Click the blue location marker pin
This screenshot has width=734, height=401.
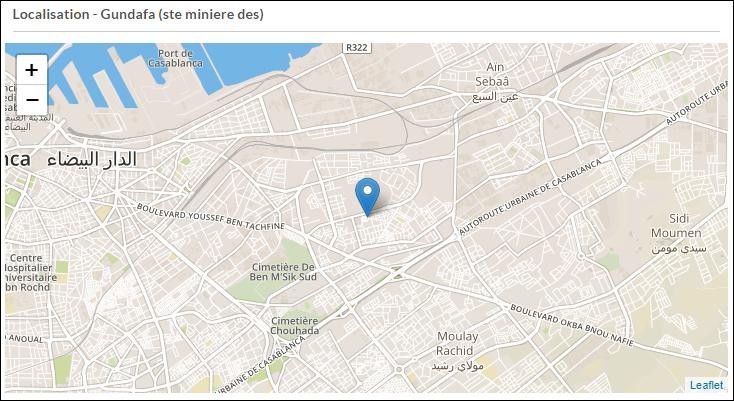[367, 197]
